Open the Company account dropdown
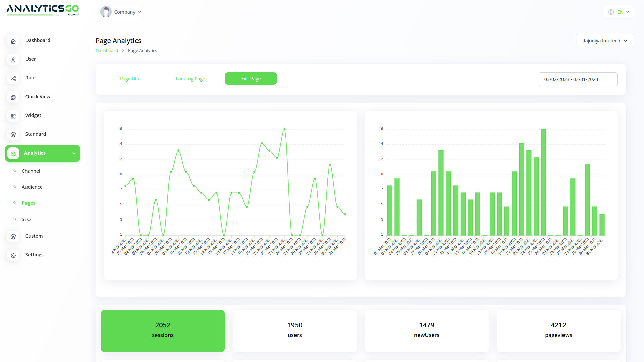Image resolution: width=644 pixels, height=362 pixels. [x=121, y=12]
